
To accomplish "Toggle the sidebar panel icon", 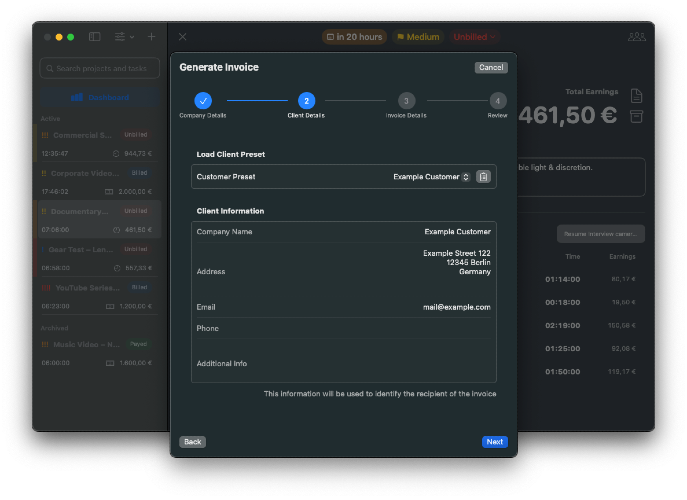I will tap(95, 37).
